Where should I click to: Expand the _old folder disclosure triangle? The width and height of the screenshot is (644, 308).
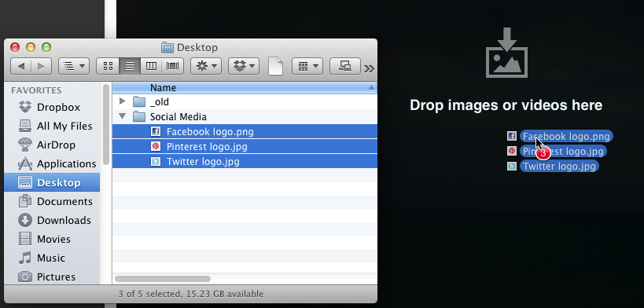click(122, 101)
